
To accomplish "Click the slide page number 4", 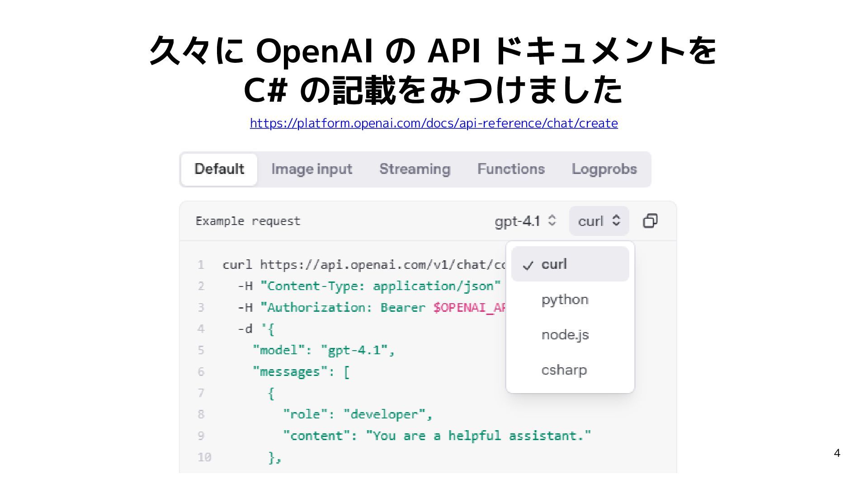I will click(x=837, y=453).
